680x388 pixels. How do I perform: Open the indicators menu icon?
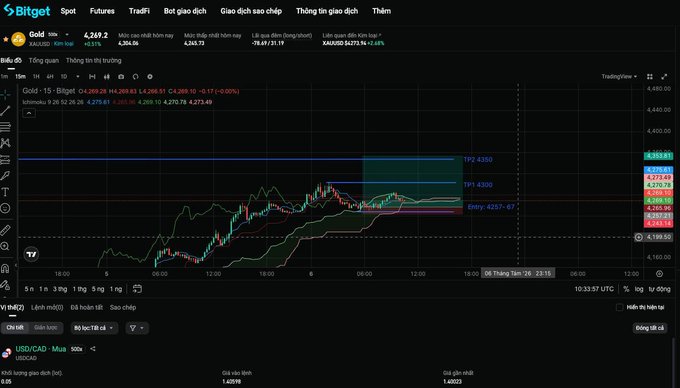point(92,77)
